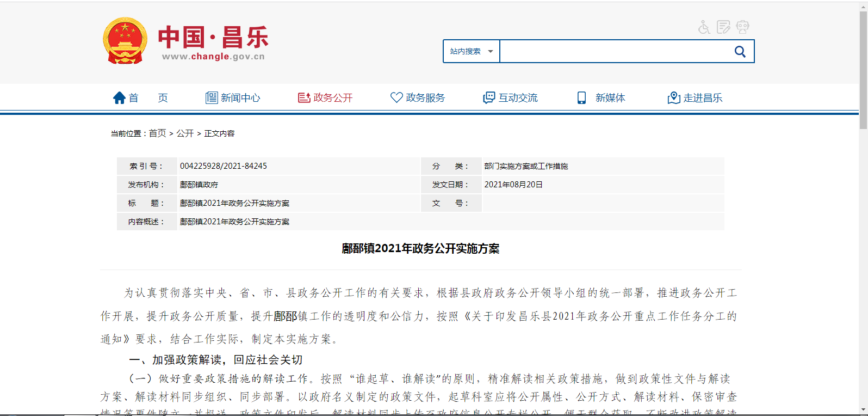Click 公开 breadcrumb link

coord(185,133)
